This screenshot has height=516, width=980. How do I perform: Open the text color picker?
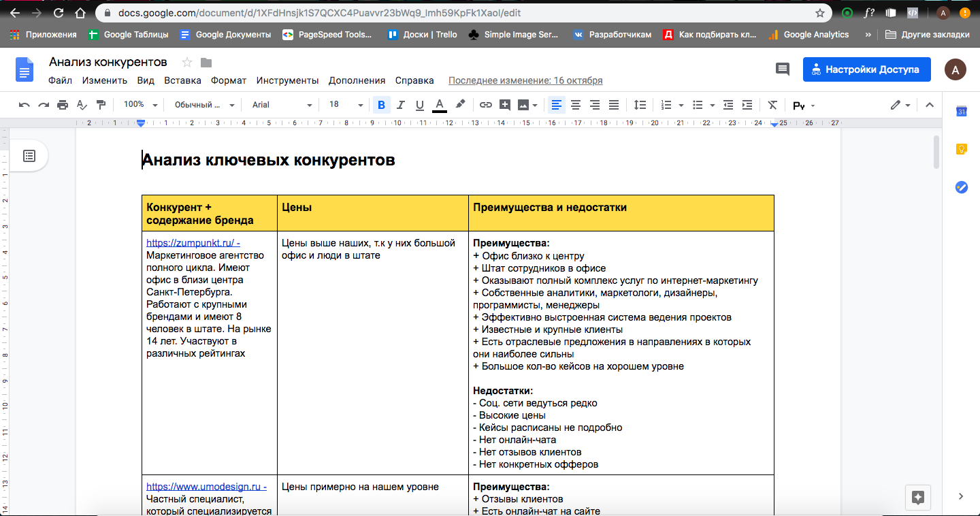point(440,105)
